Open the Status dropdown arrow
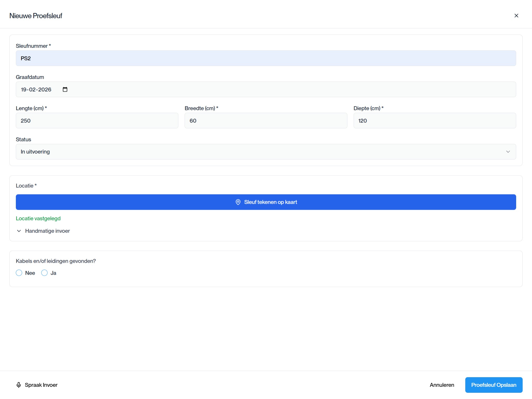532x399 pixels. coord(508,152)
